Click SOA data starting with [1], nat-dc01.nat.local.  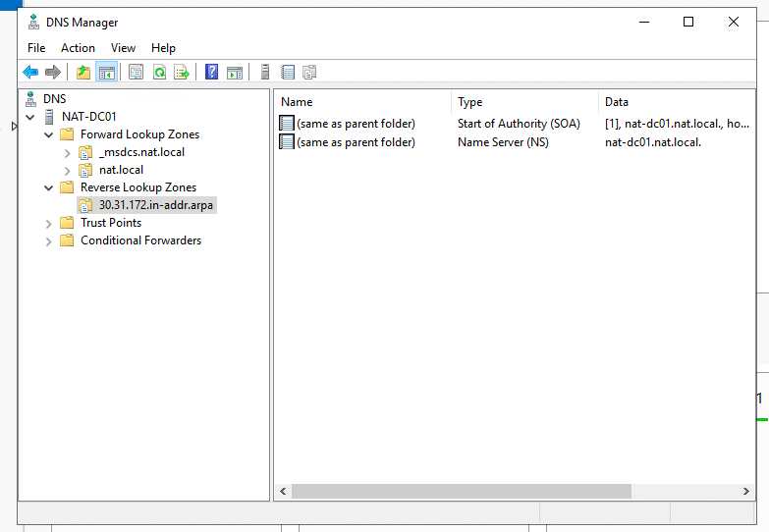pos(677,124)
